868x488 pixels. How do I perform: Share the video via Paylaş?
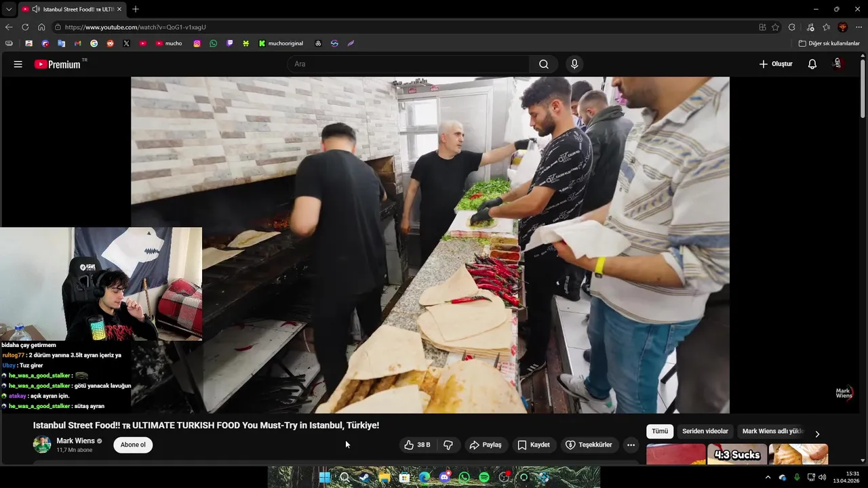pyautogui.click(x=486, y=445)
